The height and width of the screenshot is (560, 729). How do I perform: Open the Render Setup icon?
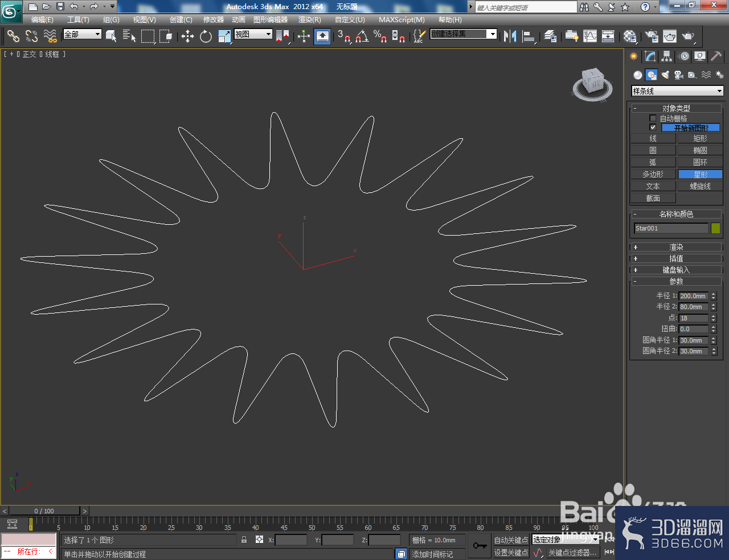tap(652, 36)
